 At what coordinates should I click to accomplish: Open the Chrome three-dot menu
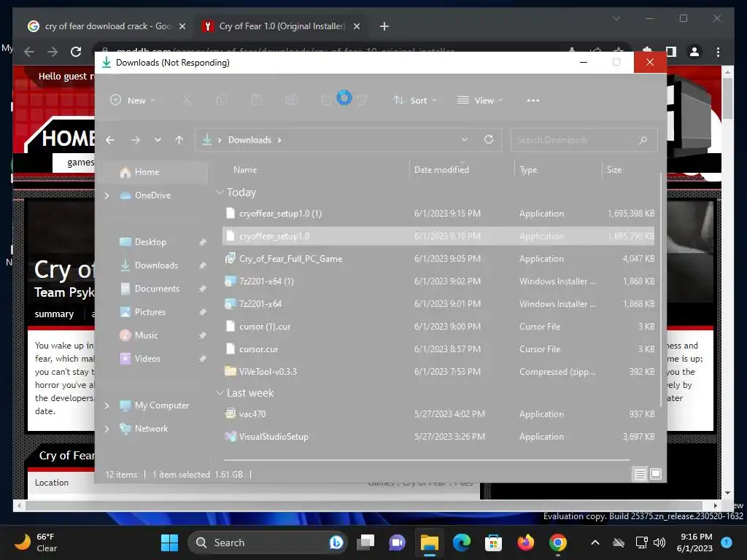point(718,52)
